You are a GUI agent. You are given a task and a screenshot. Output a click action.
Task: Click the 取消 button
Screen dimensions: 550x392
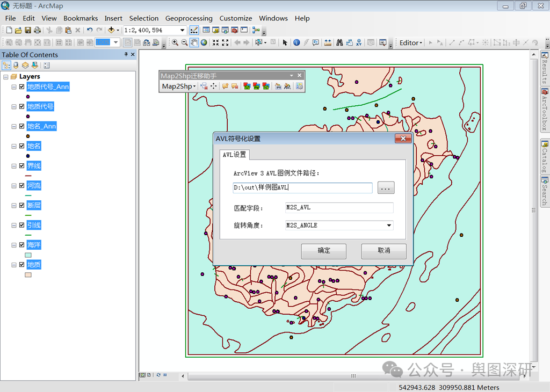point(383,251)
